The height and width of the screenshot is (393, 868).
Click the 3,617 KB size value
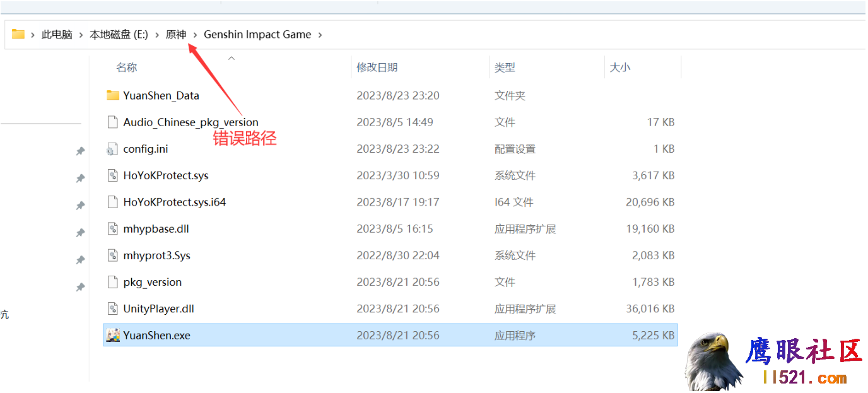pyautogui.click(x=654, y=175)
